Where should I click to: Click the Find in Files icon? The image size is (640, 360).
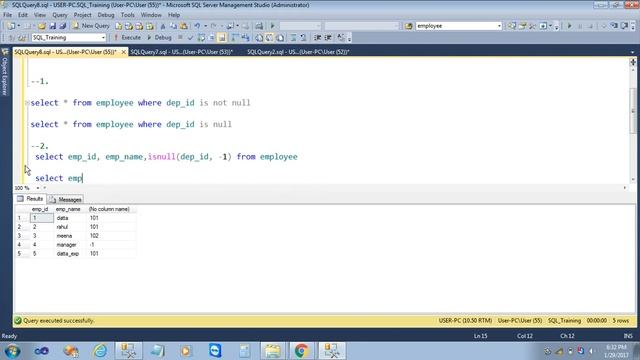click(x=409, y=26)
